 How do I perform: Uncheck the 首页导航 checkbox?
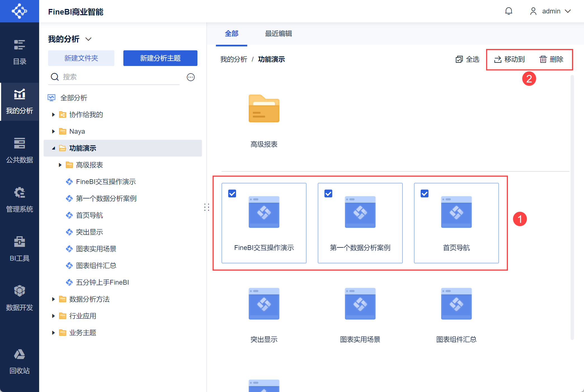(x=425, y=193)
